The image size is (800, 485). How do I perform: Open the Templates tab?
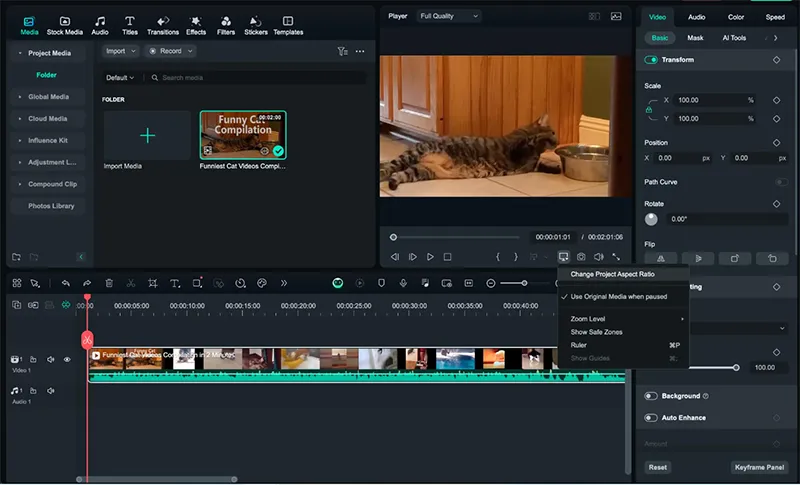(x=288, y=25)
